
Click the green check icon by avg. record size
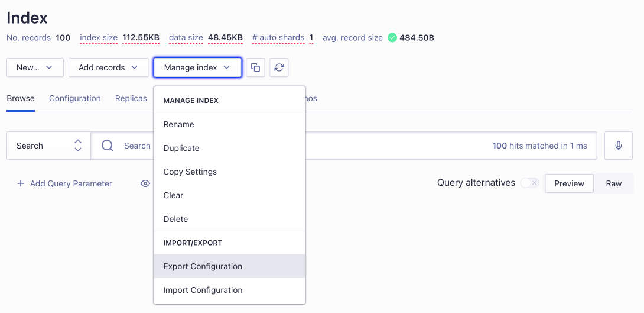click(x=392, y=38)
